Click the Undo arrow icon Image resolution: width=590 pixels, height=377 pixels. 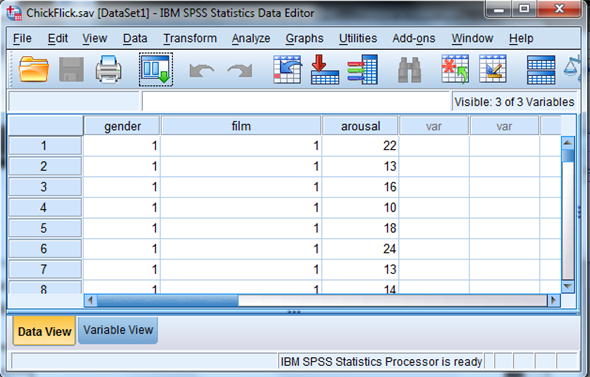coord(202,70)
